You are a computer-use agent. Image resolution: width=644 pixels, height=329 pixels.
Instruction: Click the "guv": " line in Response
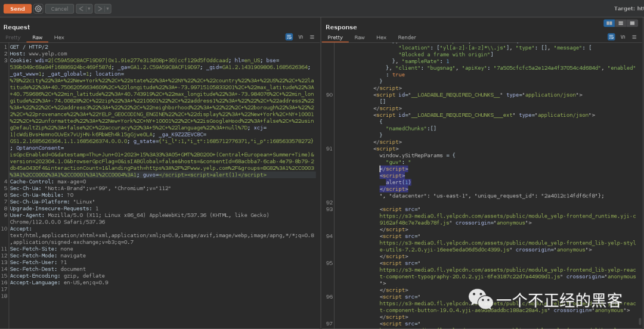pos(398,162)
